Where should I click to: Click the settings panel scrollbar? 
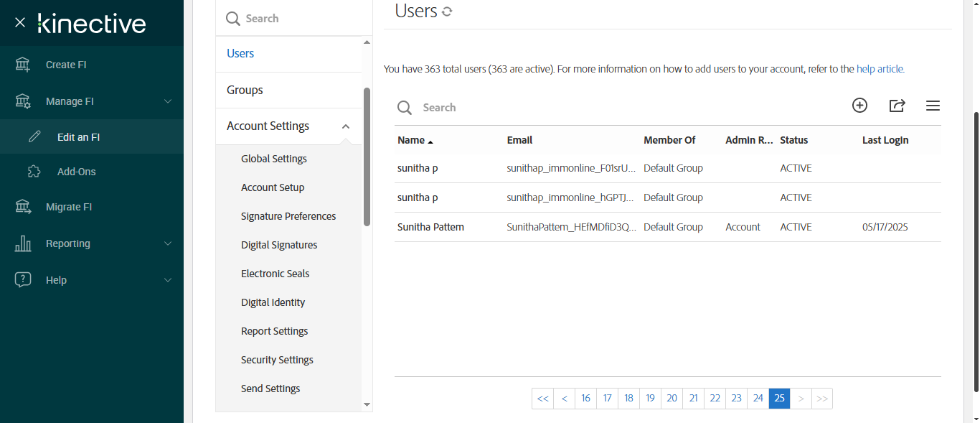[x=367, y=158]
